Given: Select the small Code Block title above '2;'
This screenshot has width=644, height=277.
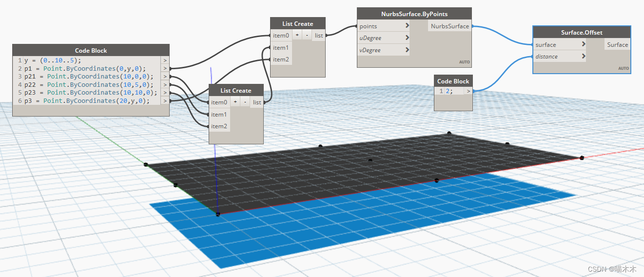Looking at the screenshot, I should 453,81.
